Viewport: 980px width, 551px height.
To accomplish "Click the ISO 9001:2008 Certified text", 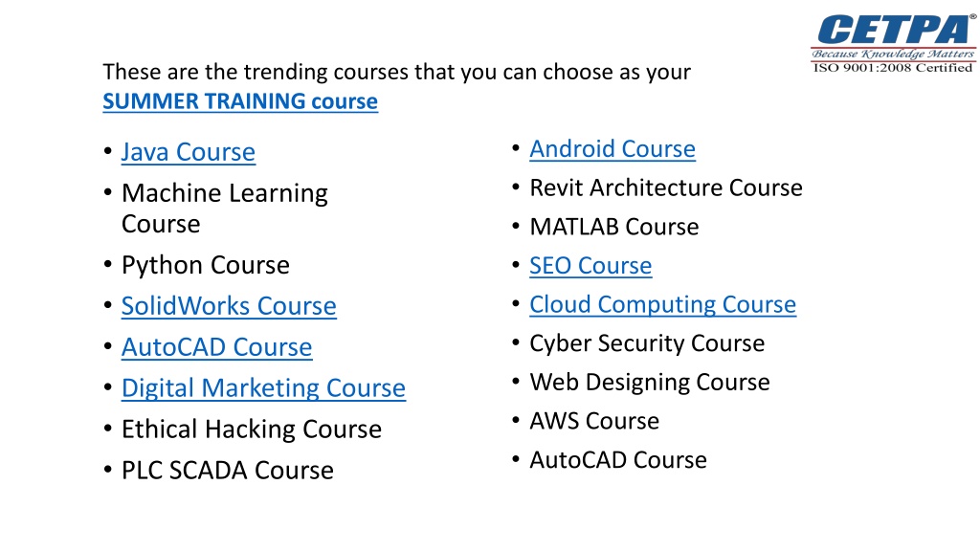I will pyautogui.click(x=893, y=68).
